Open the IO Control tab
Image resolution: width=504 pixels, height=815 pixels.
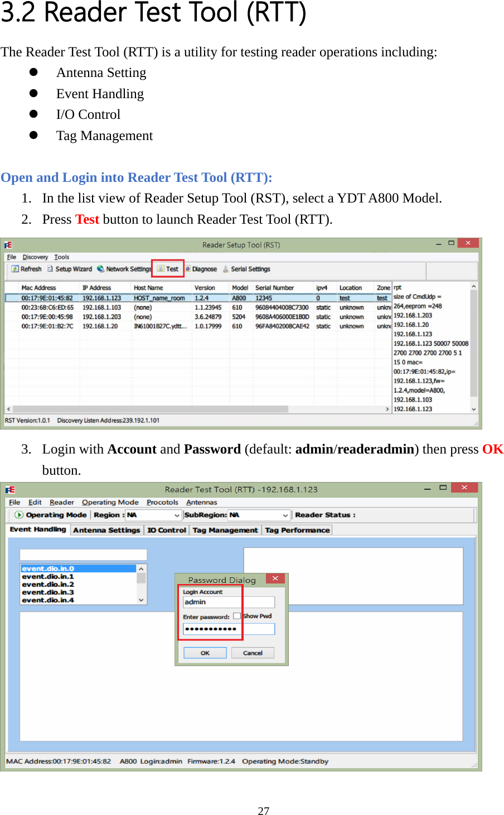(x=166, y=530)
